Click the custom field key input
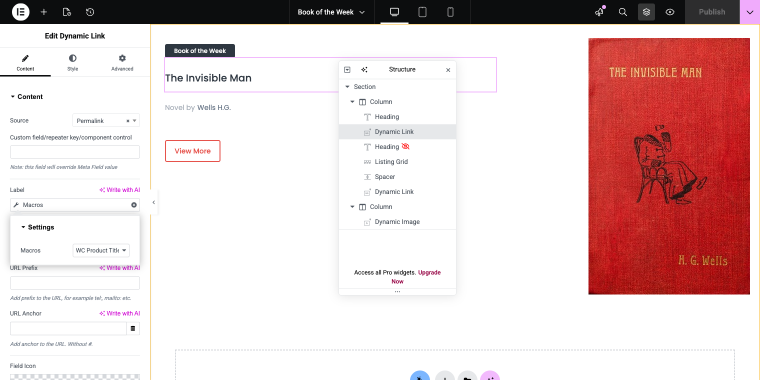Image resolution: width=760 pixels, height=380 pixels. pyautogui.click(x=75, y=152)
